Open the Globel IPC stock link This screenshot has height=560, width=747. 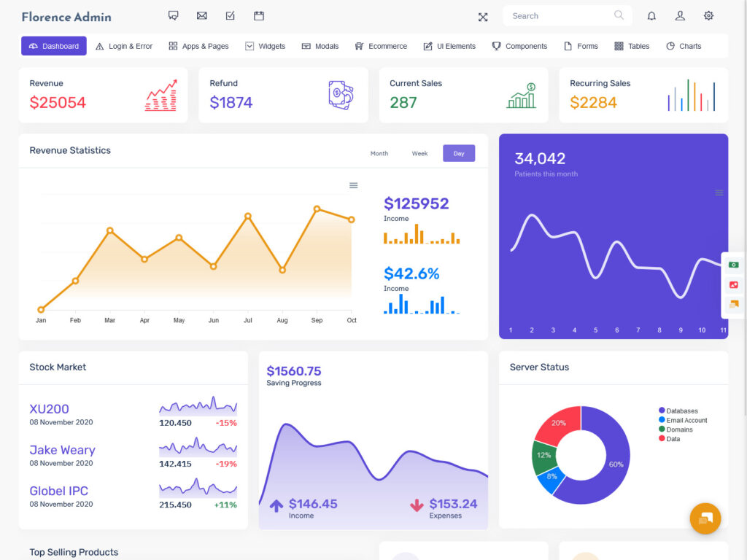pos(58,491)
